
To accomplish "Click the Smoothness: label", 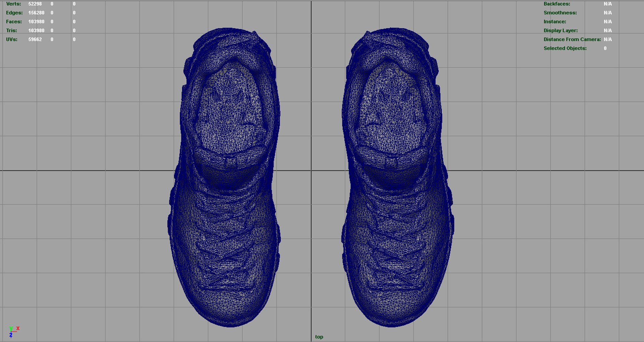I will (x=560, y=13).
